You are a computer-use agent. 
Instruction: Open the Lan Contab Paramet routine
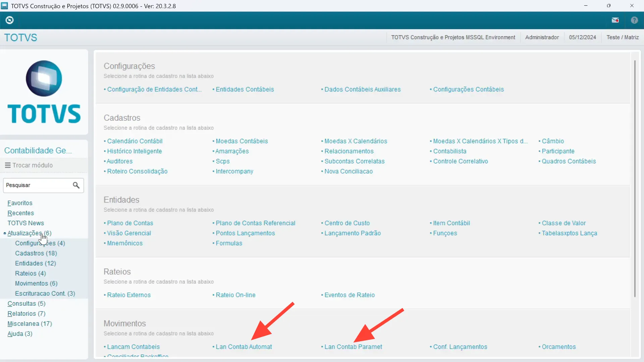click(353, 347)
